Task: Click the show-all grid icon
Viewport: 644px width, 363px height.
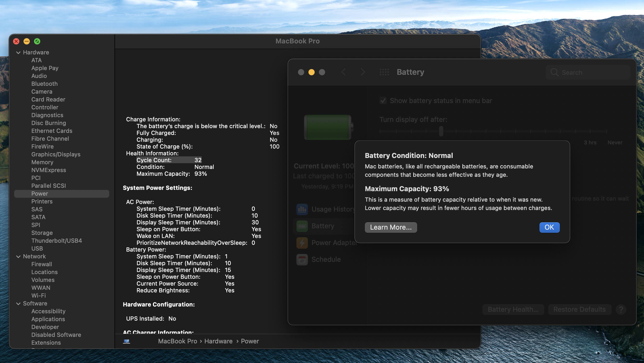Action: point(384,72)
